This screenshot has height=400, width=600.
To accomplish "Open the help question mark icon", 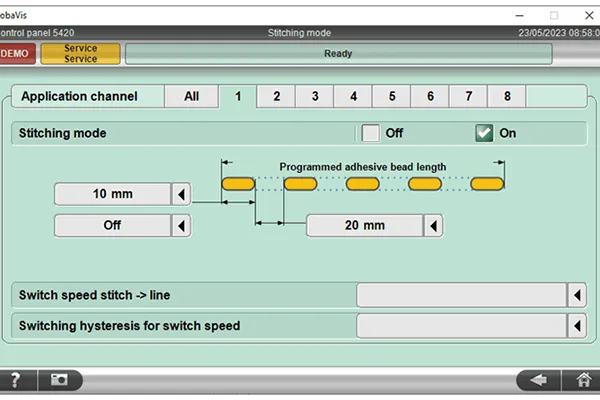I will tap(16, 380).
